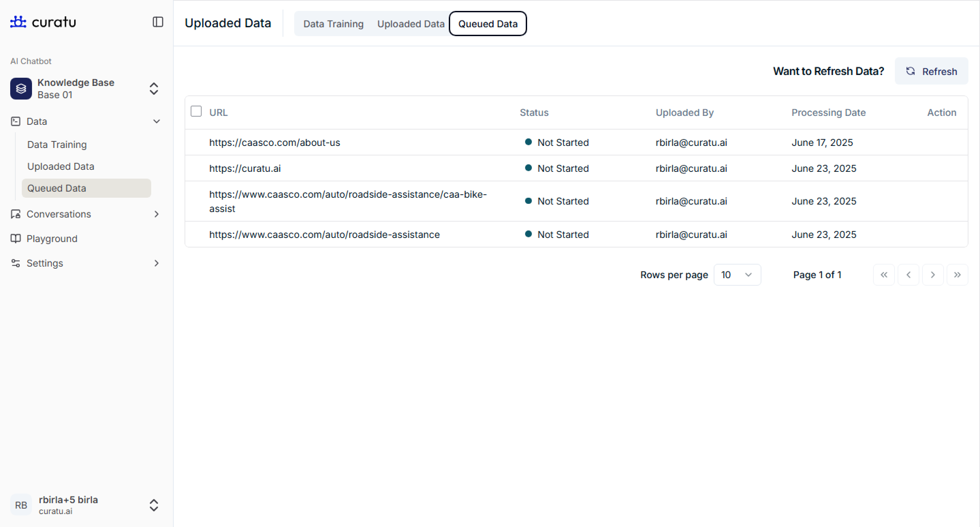
Task: Switch to the Uploaded Data tab
Action: click(410, 24)
